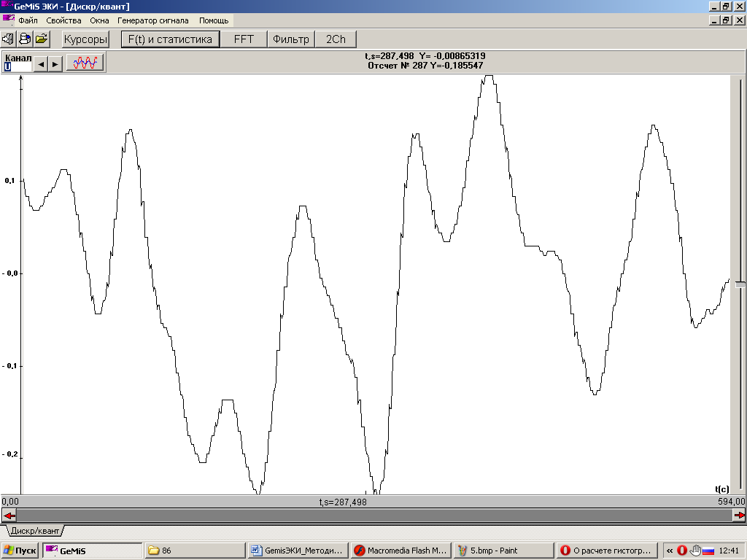The height and width of the screenshot is (560, 747).
Task: Click the 594,00 end time label
Action: pyautogui.click(x=731, y=502)
